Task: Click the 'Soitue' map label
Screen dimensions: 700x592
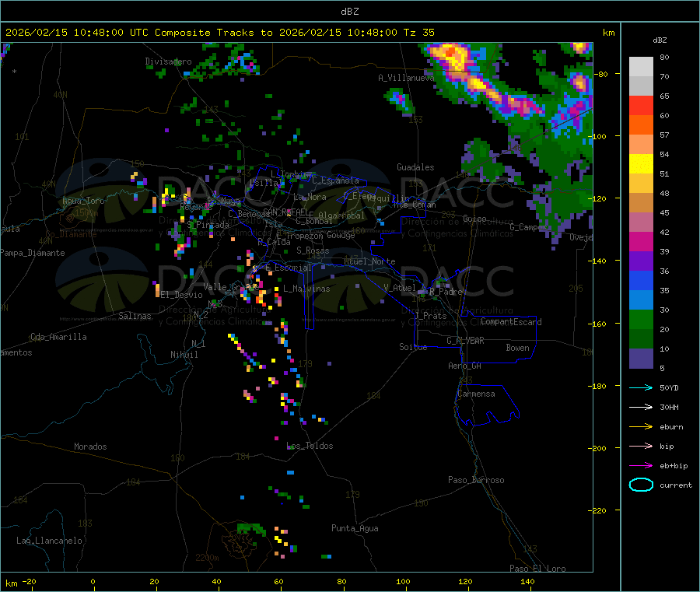Action: (413, 347)
